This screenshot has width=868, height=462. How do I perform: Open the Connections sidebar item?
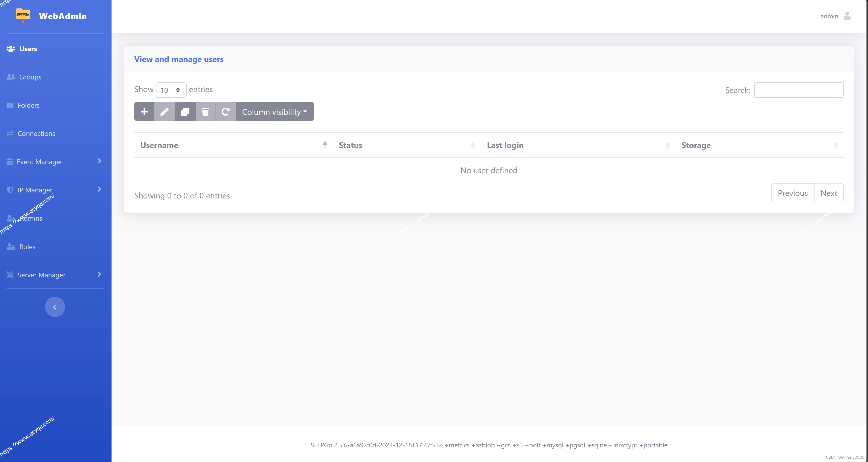point(36,134)
